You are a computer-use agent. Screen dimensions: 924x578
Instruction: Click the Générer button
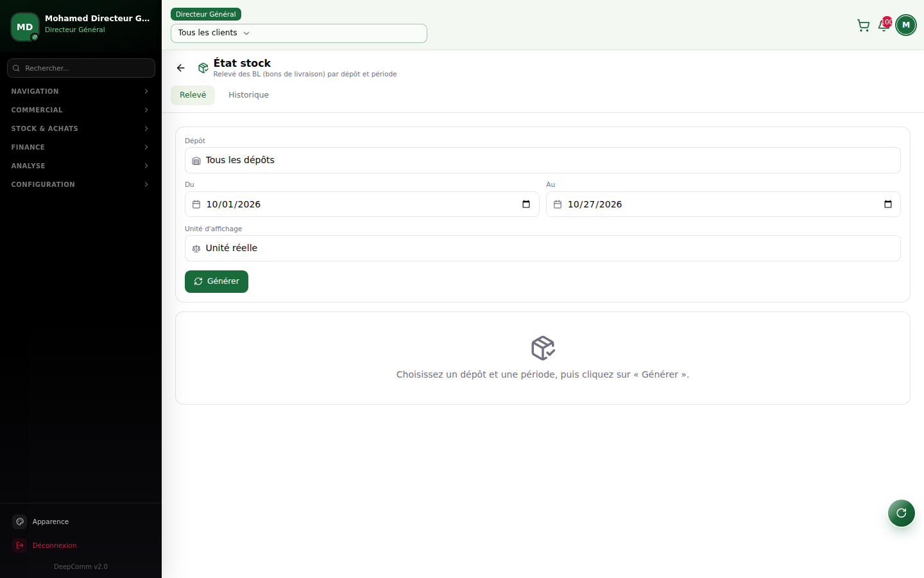(216, 281)
